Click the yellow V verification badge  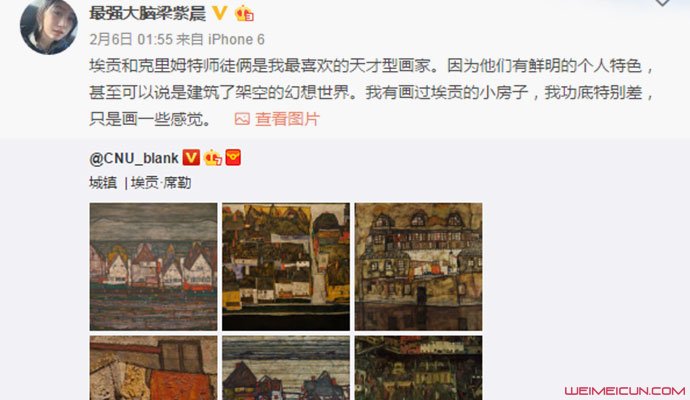click(219, 13)
